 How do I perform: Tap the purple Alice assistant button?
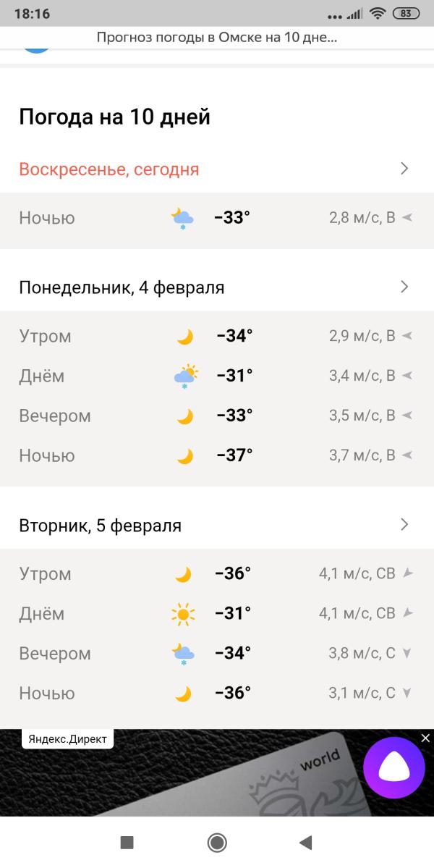[x=393, y=767]
